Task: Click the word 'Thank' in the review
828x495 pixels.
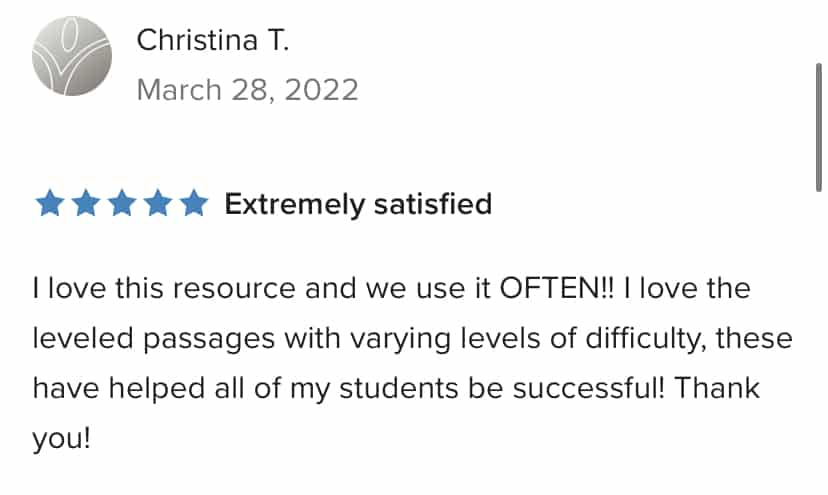Action: [717, 388]
